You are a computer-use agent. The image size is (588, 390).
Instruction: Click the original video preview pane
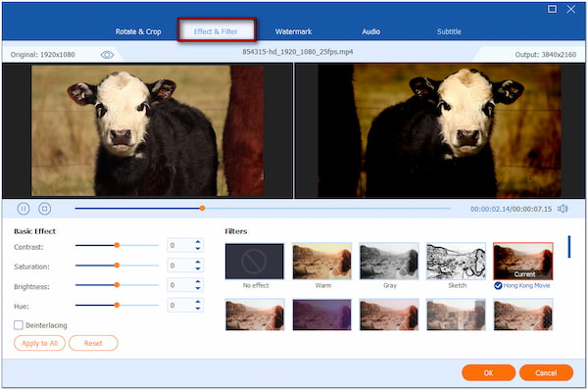pos(147,130)
